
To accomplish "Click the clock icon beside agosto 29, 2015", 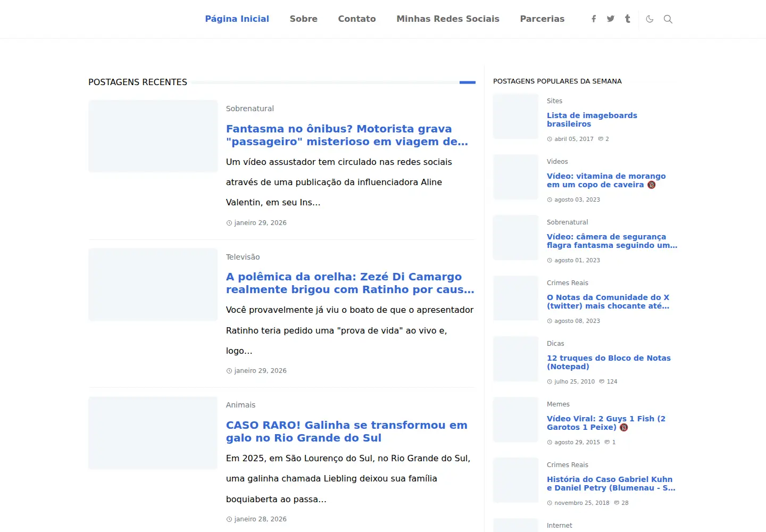I will tap(549, 442).
